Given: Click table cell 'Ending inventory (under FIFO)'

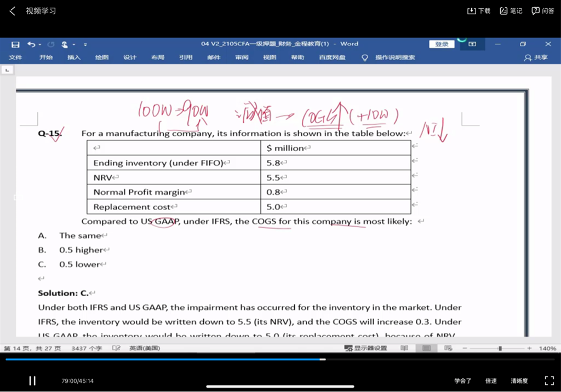Looking at the screenshot, I should [x=174, y=163].
